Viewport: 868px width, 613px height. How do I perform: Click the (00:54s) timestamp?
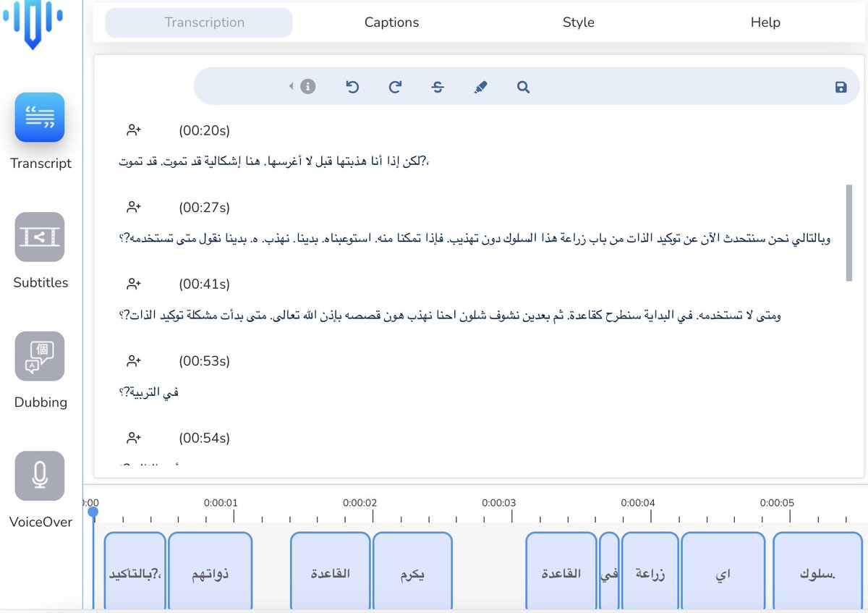pos(204,438)
